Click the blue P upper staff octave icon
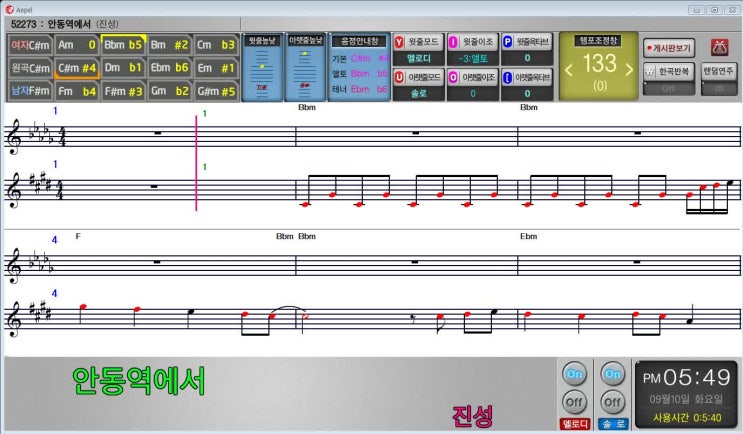This screenshot has height=434, width=743. point(507,42)
